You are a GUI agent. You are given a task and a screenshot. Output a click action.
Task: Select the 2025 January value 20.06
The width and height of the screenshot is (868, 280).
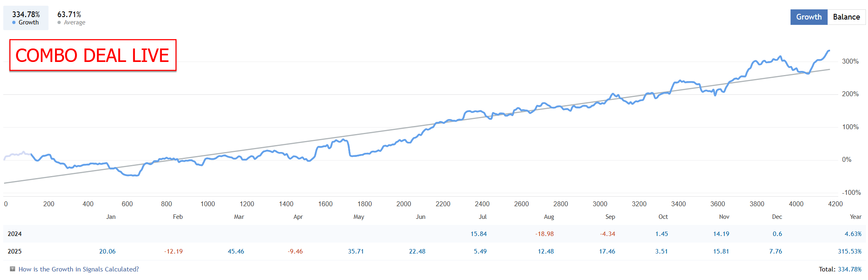pyautogui.click(x=107, y=251)
